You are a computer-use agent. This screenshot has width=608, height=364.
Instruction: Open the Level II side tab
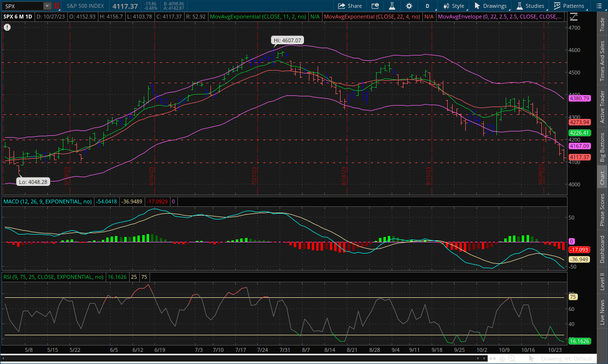[x=602, y=282]
